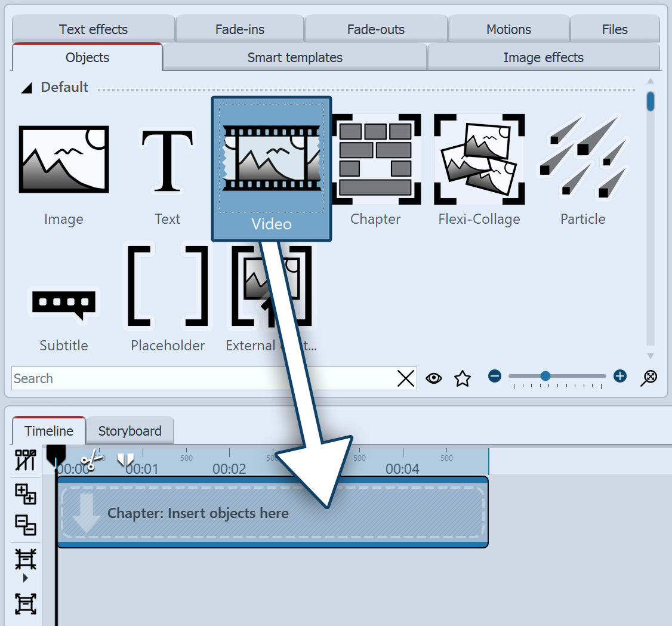Open the Smart templates tab

[294, 57]
